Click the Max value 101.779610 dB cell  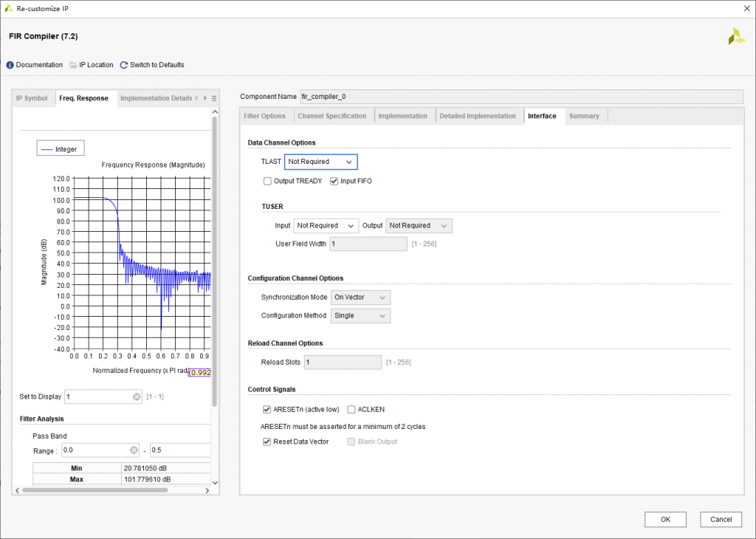click(x=166, y=480)
